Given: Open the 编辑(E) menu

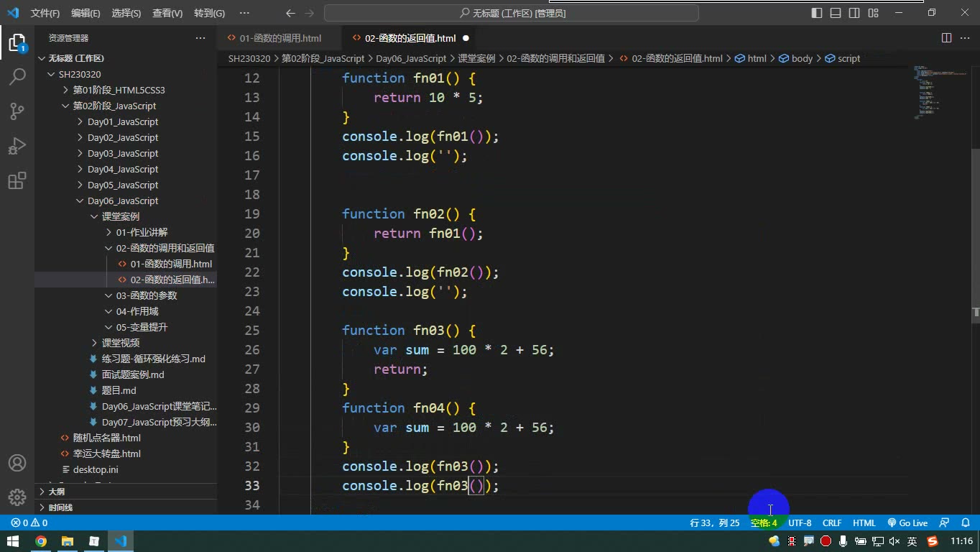Looking at the screenshot, I should pyautogui.click(x=85, y=13).
